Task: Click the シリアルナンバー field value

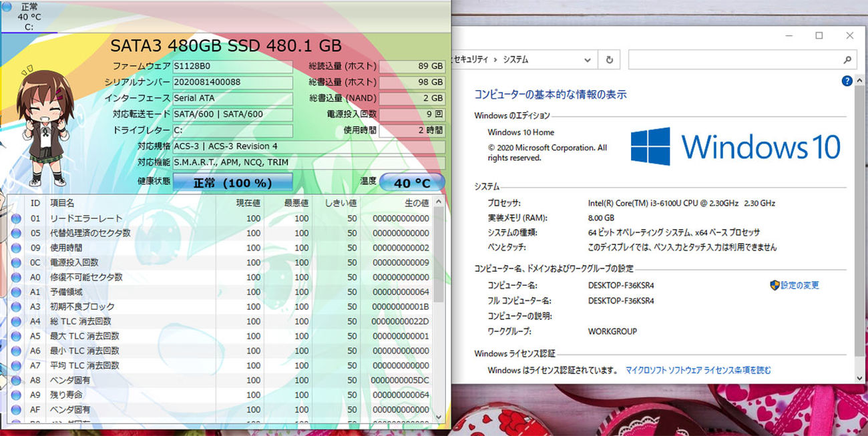Action: click(232, 83)
